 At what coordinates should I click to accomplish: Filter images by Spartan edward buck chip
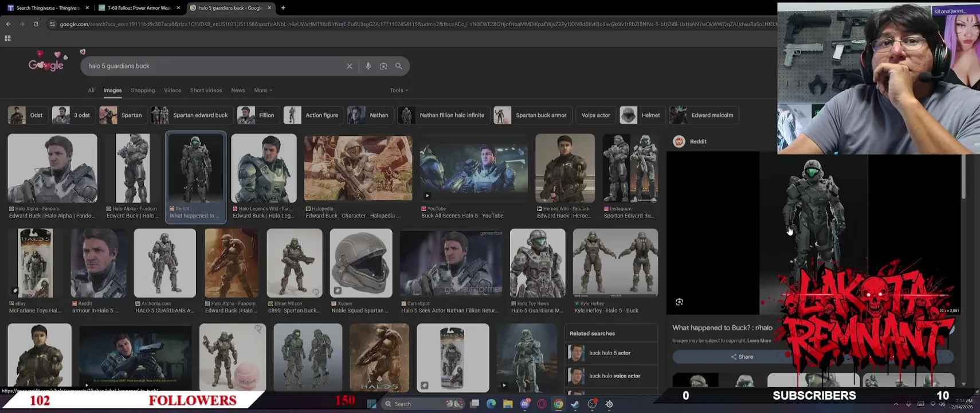coord(191,115)
